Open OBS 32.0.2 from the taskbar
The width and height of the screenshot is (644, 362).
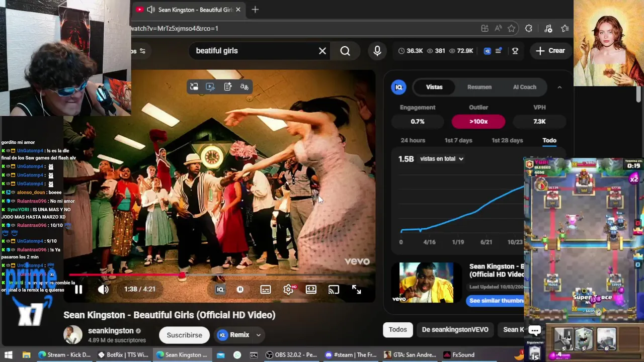coord(291,355)
